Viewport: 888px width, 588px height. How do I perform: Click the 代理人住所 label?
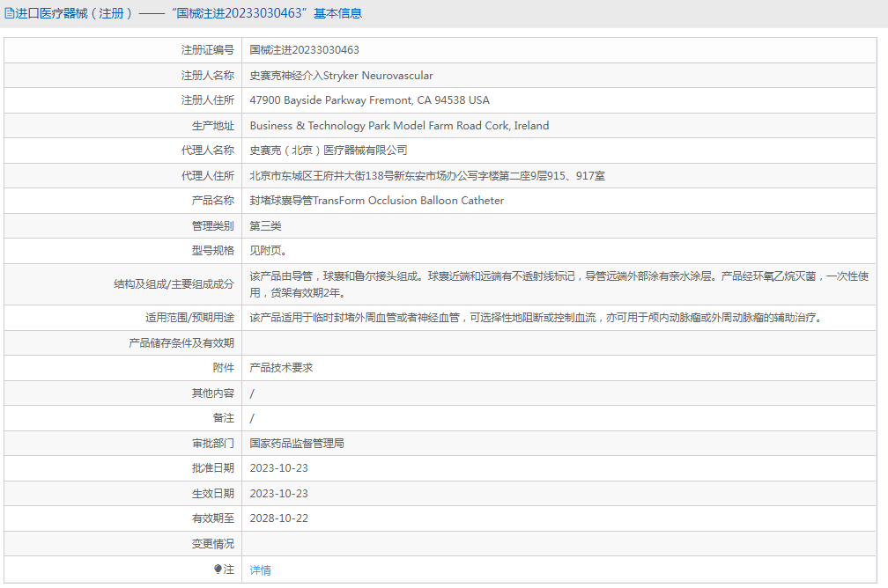pos(207,175)
